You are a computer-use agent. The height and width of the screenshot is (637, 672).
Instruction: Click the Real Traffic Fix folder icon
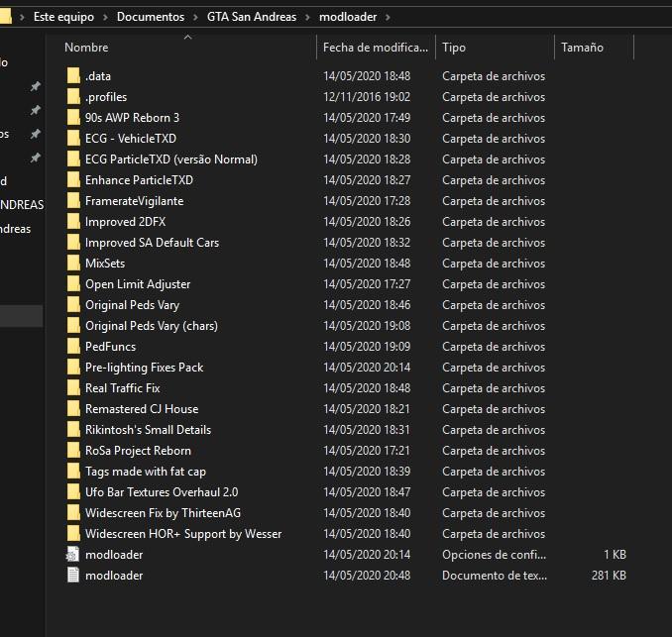(x=73, y=387)
